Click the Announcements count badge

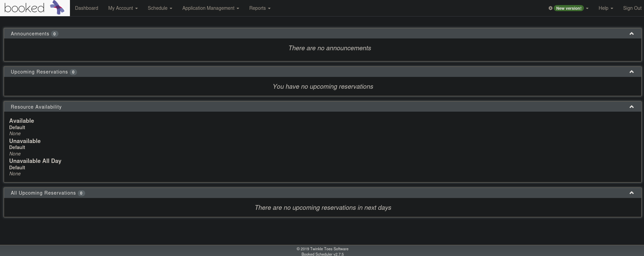pyautogui.click(x=54, y=34)
